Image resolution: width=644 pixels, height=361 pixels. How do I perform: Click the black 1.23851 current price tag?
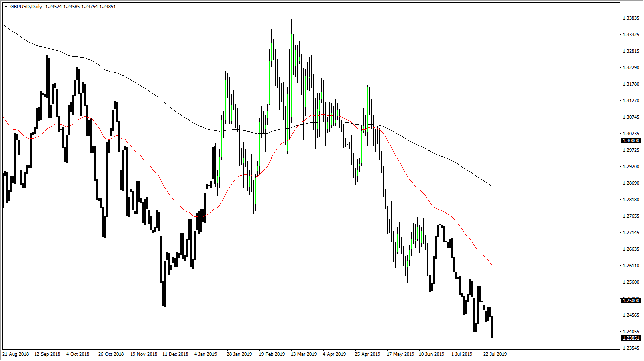630,338
